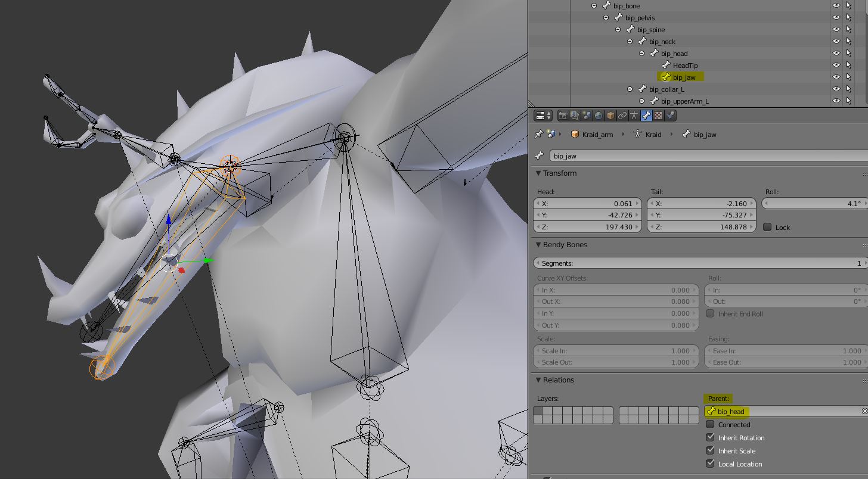Hide the bip_pelvis bone with its eye icon
This screenshot has width=868, height=479.
coord(836,18)
